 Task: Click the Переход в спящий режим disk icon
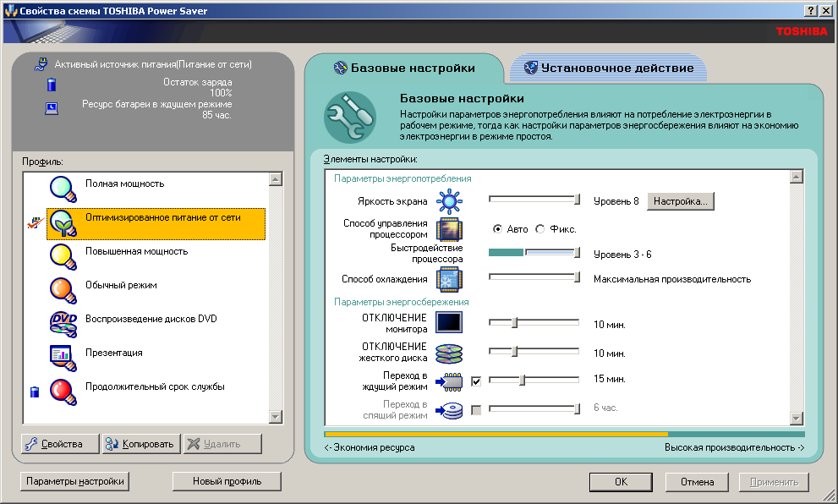(449, 410)
